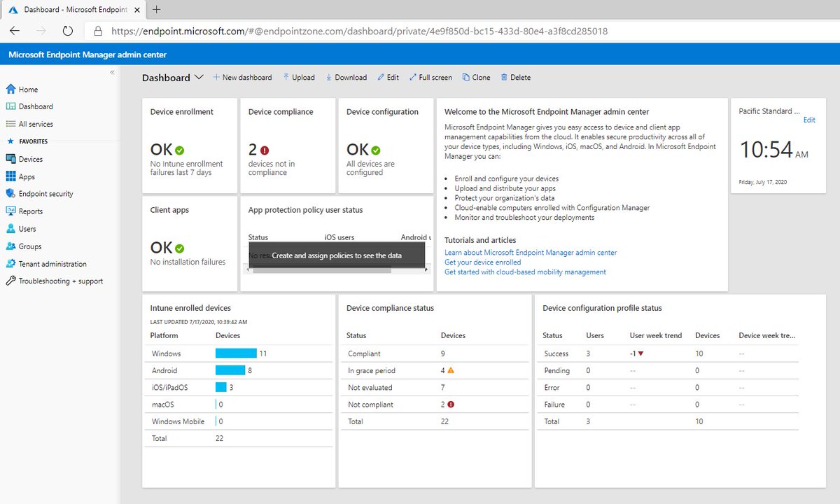This screenshot has width=840, height=504.
Task: Open the Device configuration tile
Action: pyautogui.click(x=386, y=146)
